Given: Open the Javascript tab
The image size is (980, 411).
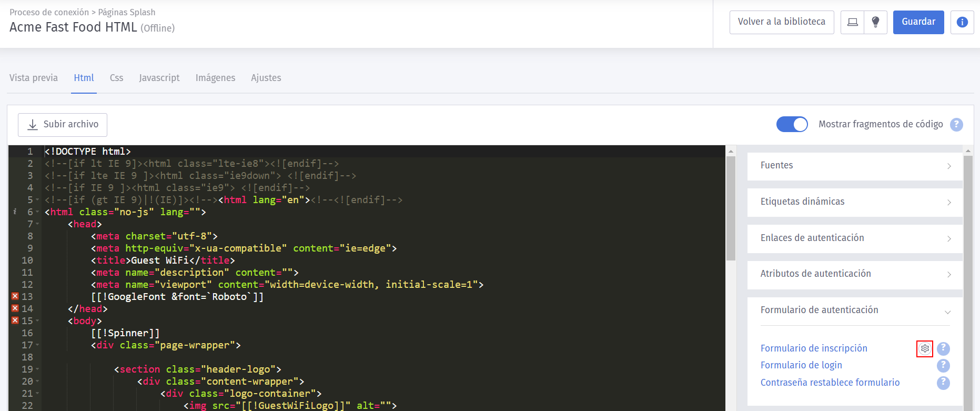Looking at the screenshot, I should (x=159, y=78).
